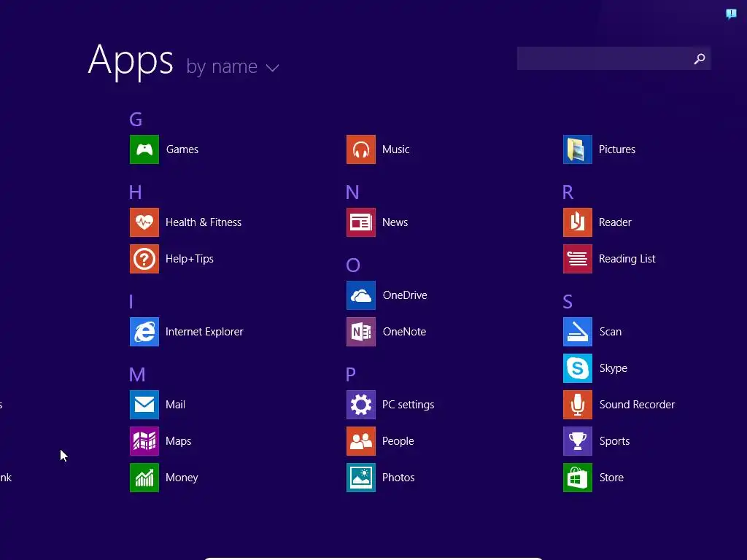Open the Help+Tips question mark icon
Screen dimensions: 747x560
(144, 259)
